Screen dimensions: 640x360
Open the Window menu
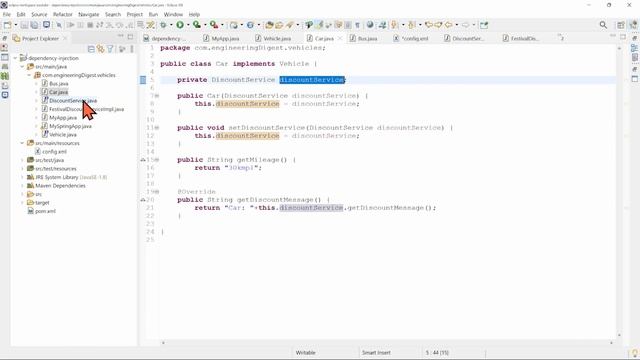pos(173,14)
